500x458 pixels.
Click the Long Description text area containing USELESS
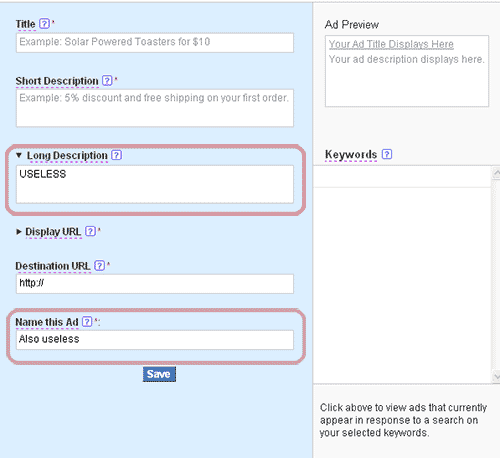[x=155, y=184]
